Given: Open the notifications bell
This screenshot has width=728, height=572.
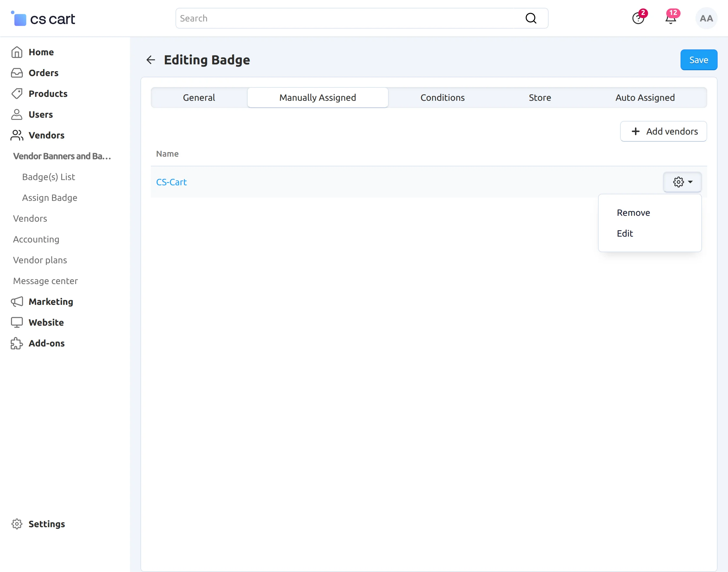Looking at the screenshot, I should 670,19.
